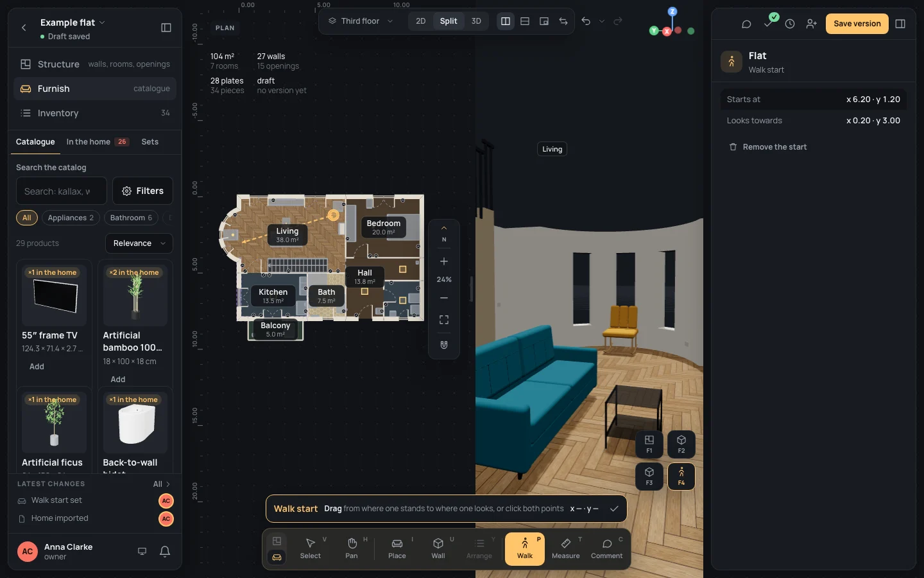Open the In the home tab
This screenshot has width=924, height=578.
point(98,142)
